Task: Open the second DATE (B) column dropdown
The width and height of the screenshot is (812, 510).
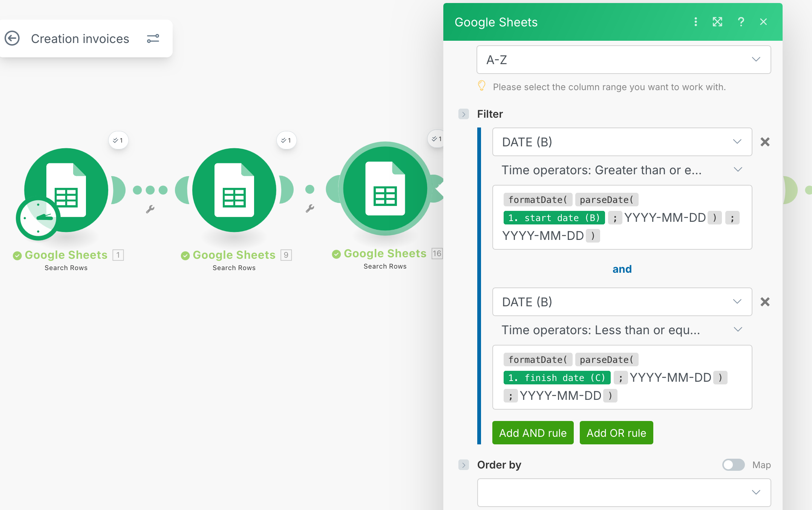Action: tap(622, 302)
